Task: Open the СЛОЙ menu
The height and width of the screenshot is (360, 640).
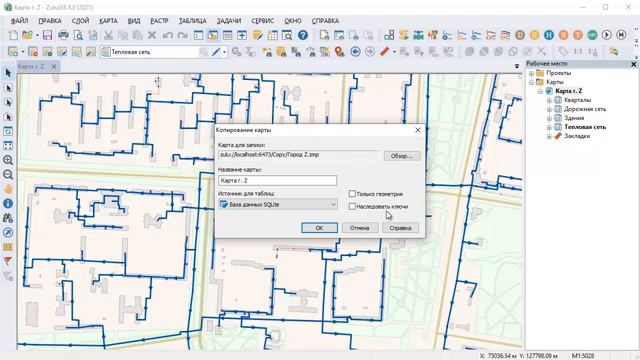Action: coord(80,21)
